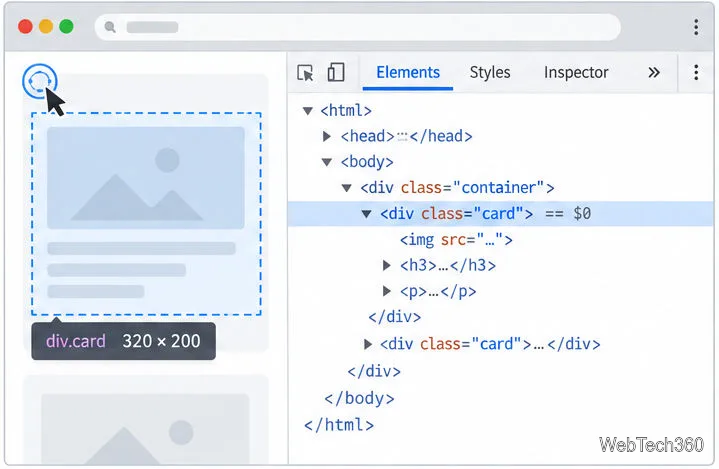
Task: Open the more tabs chevron (»)
Action: click(654, 72)
